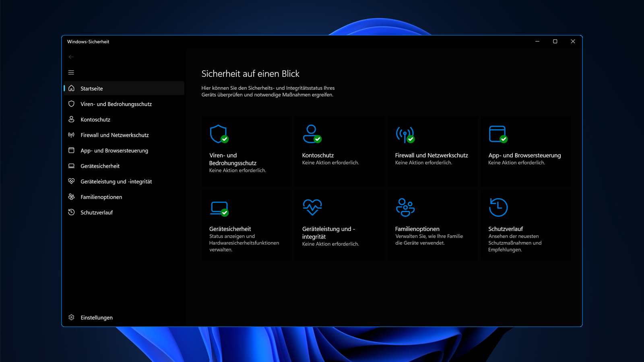This screenshot has width=644, height=362.
Task: Close the Windows-Sicherheit window
Action: [573, 41]
